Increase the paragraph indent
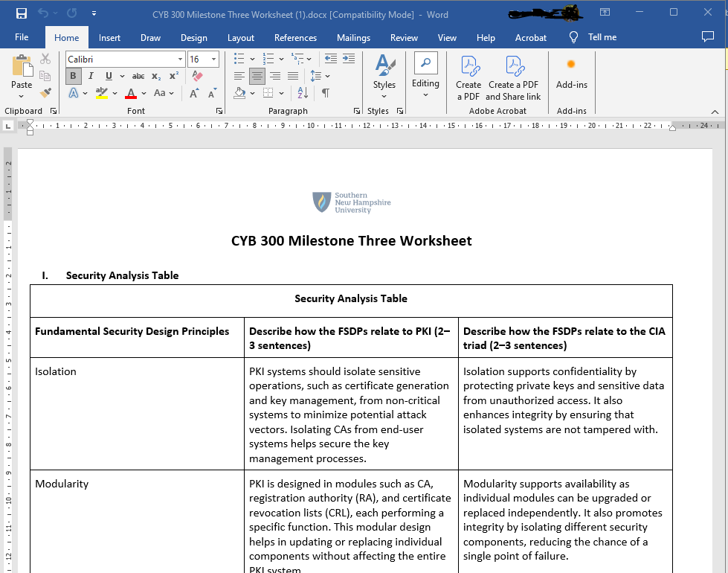The image size is (728, 573). [349, 59]
